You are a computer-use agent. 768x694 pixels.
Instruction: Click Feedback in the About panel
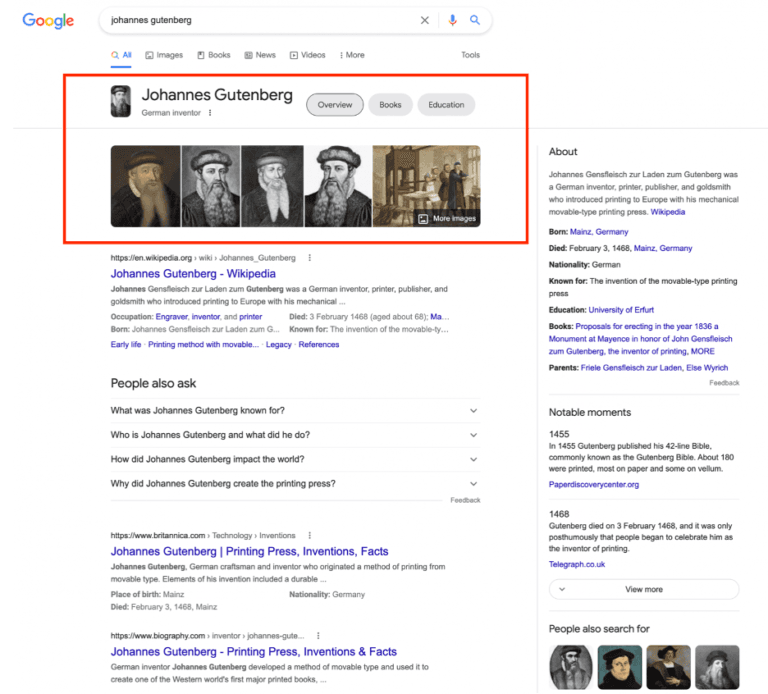(724, 383)
